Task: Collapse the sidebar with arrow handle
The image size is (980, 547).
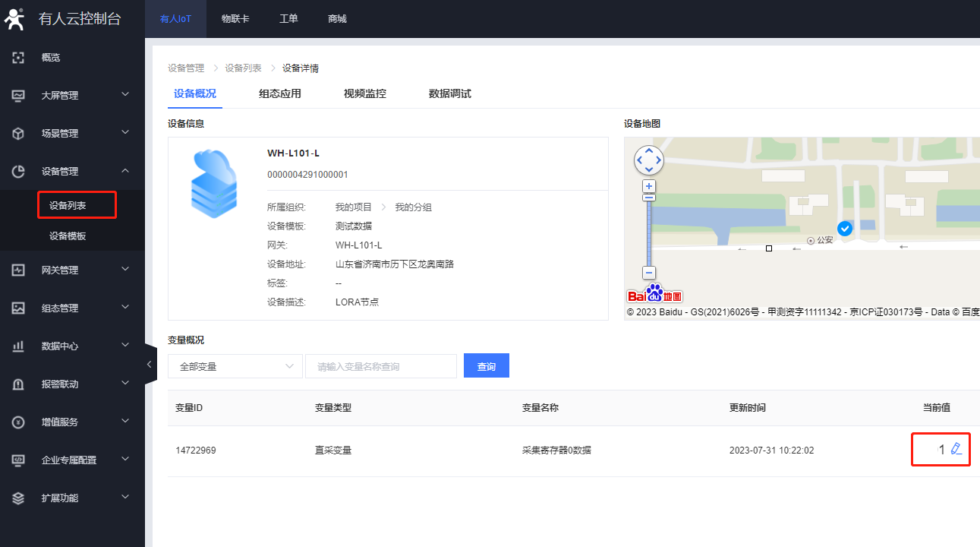Action: (149, 365)
